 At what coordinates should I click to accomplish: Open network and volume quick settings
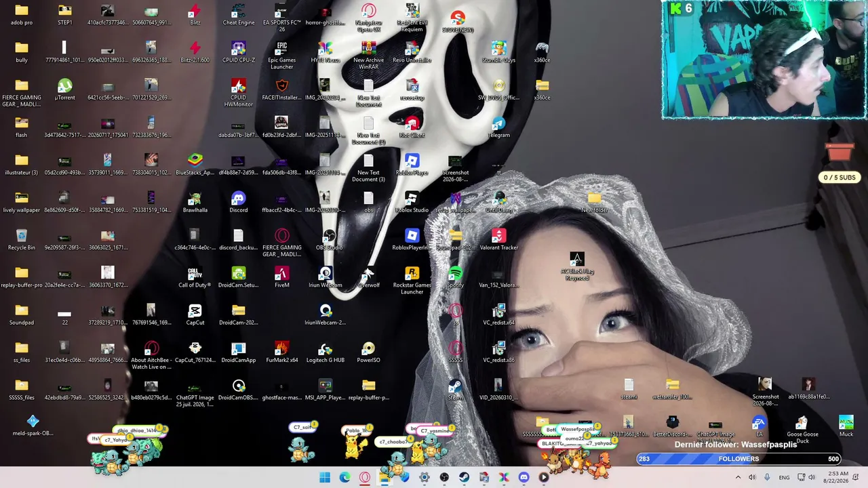(806, 478)
